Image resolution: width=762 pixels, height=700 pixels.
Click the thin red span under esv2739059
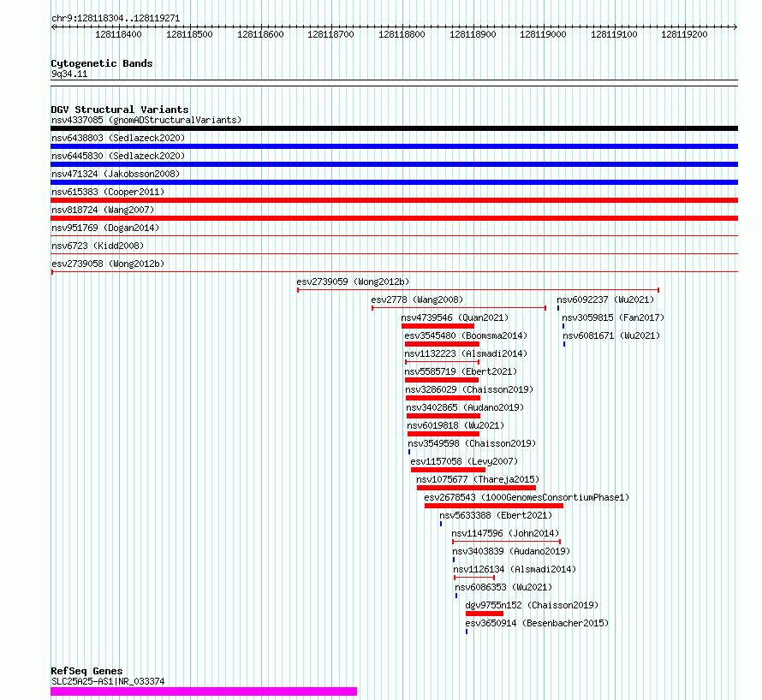(x=479, y=290)
